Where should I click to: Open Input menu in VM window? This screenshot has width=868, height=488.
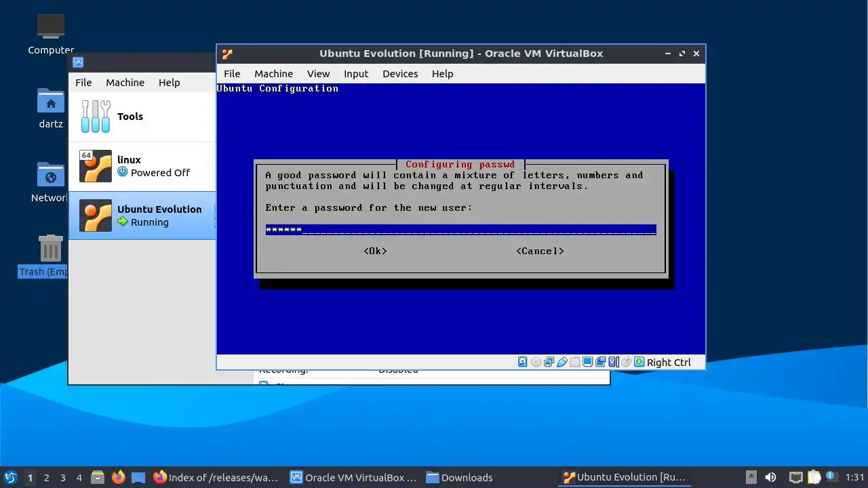(x=356, y=74)
